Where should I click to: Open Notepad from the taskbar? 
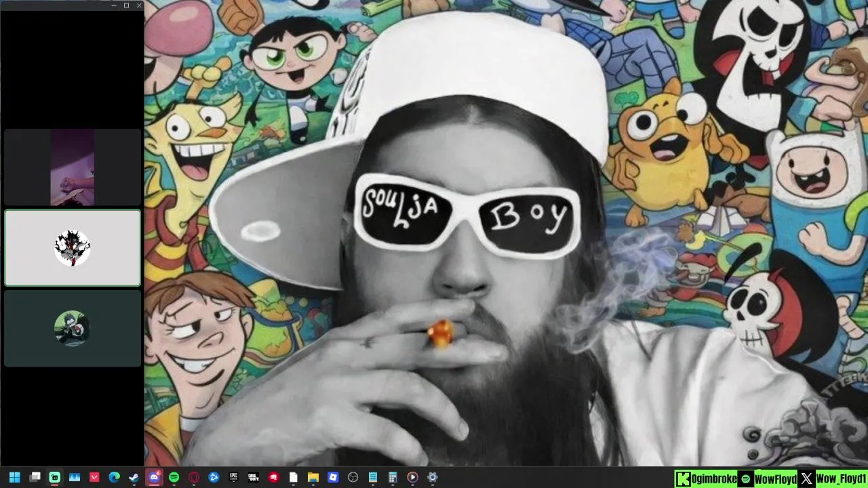(373, 477)
